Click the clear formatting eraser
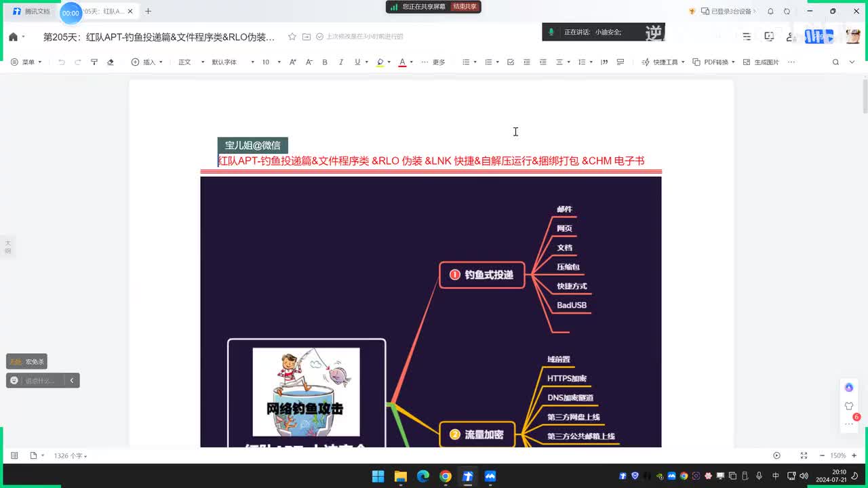 (111, 62)
